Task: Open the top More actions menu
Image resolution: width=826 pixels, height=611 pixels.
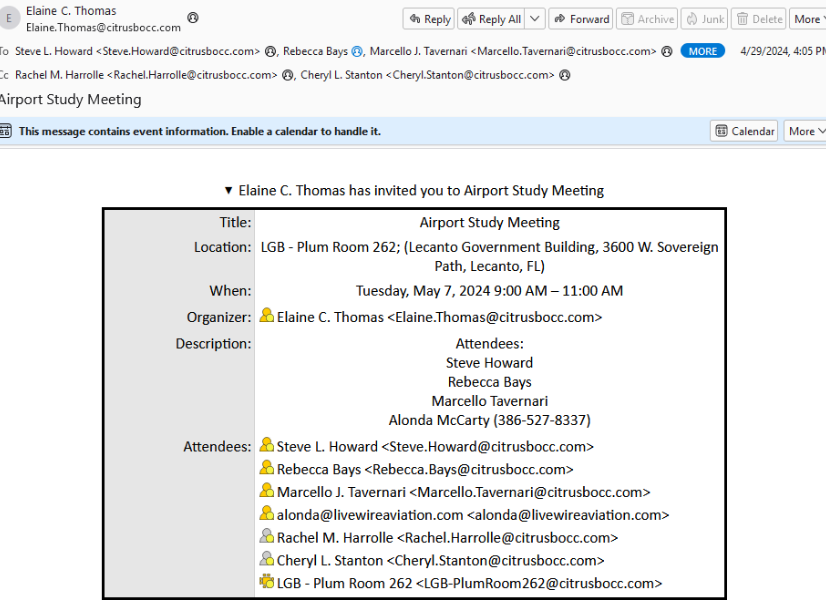Action: (x=807, y=19)
